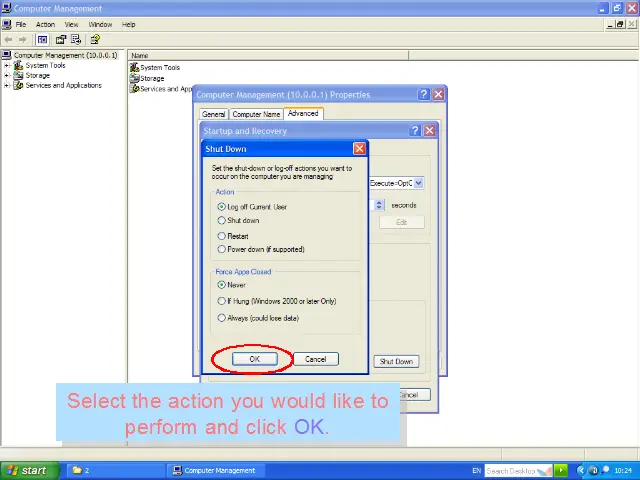Viewport: 640px width, 480px height.
Task: Switch to the General tab
Action: coord(213,114)
